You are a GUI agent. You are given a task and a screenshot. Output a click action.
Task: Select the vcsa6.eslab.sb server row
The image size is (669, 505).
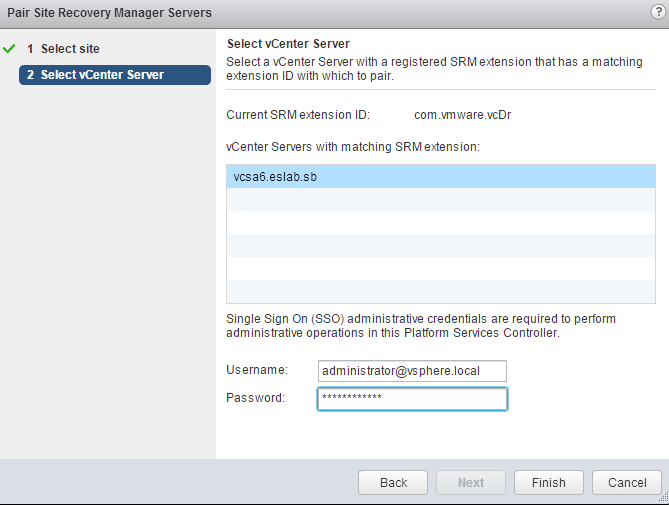(440, 176)
